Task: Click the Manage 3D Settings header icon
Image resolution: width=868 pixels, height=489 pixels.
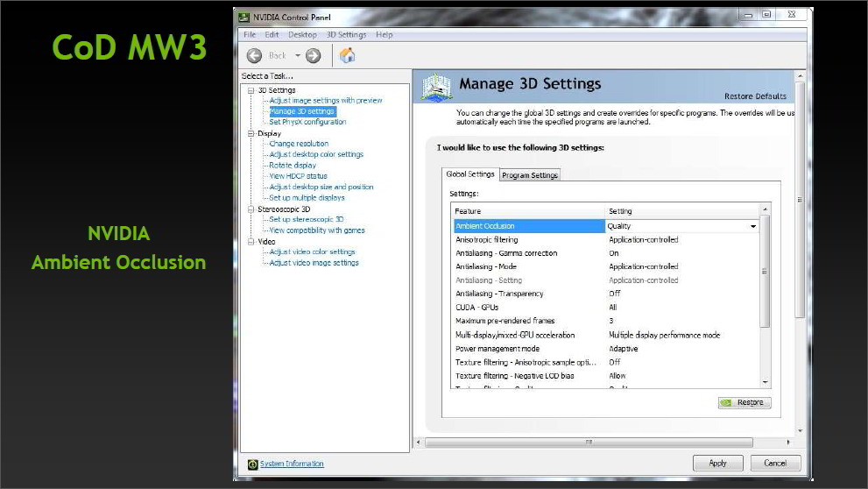Action: pyautogui.click(x=436, y=87)
